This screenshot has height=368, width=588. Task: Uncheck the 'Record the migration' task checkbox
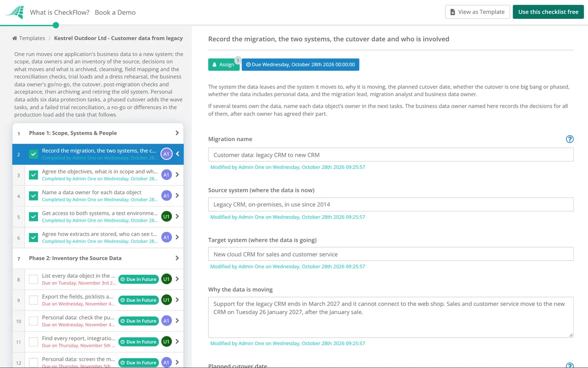(x=34, y=154)
